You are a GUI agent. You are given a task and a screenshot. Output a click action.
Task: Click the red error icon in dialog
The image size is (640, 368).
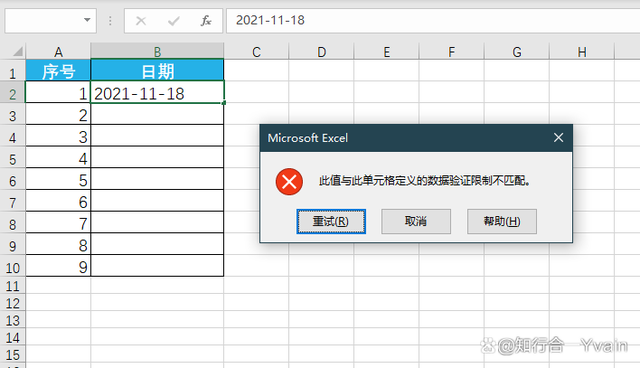(x=289, y=182)
